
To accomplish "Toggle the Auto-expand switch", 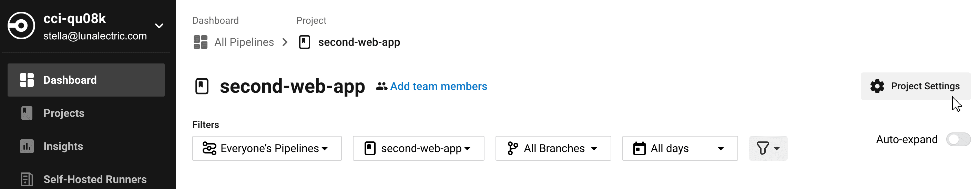I will (958, 139).
